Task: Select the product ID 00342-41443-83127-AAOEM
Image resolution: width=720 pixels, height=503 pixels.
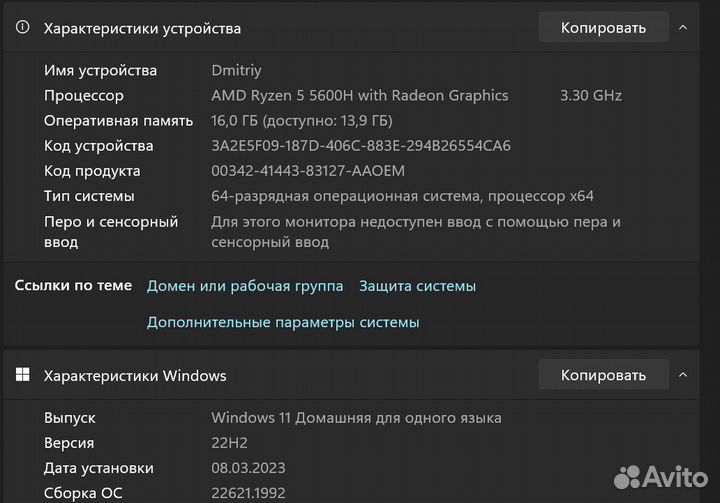Action: pos(308,171)
